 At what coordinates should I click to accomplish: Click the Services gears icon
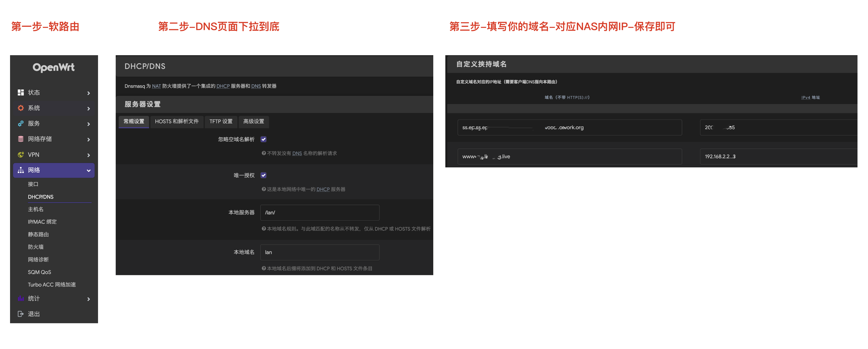(x=21, y=123)
